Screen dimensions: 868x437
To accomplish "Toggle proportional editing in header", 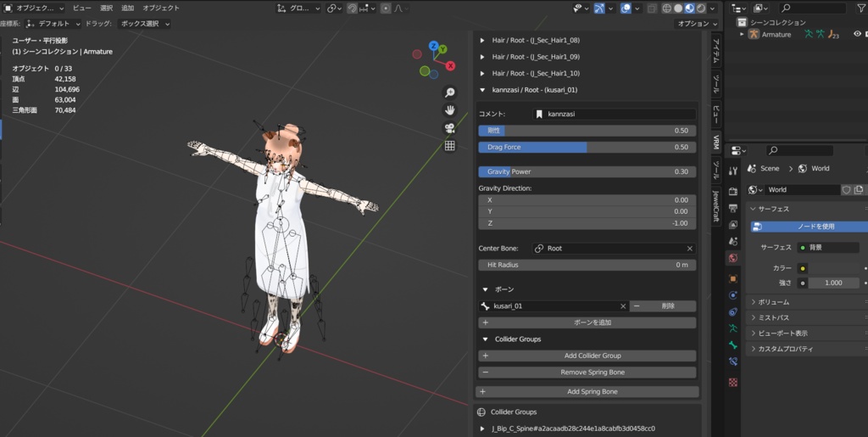I will [386, 8].
